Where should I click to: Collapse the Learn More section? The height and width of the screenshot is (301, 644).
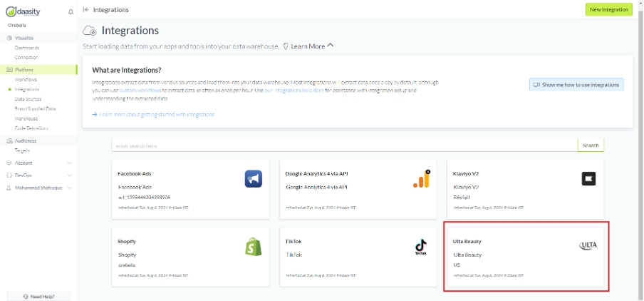(x=330, y=46)
